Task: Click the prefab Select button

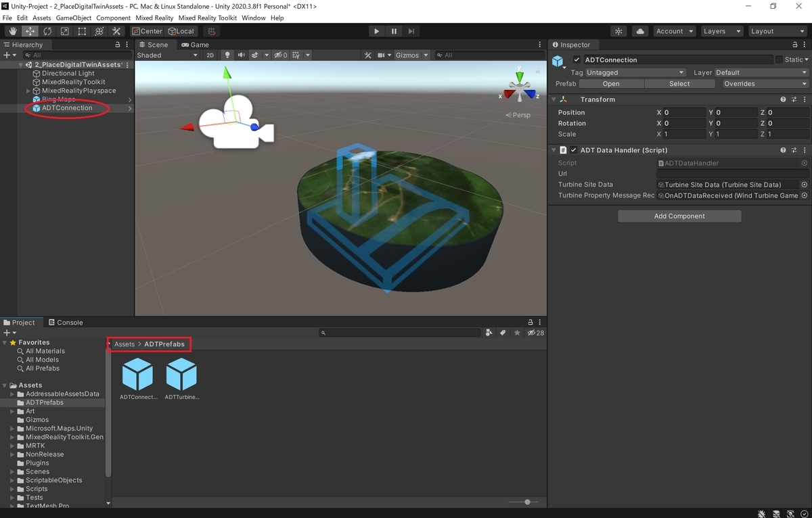Action: [x=679, y=84]
